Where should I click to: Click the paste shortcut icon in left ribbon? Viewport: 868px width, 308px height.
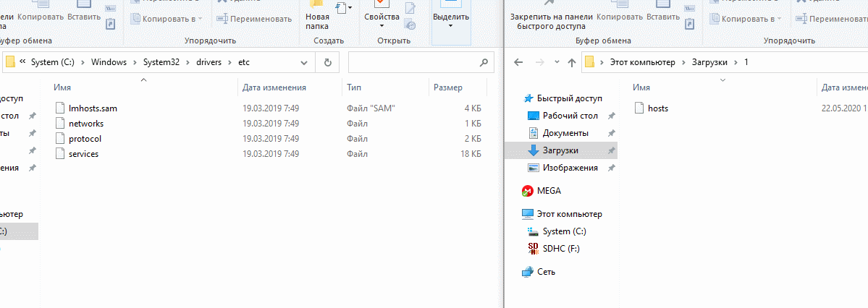[x=111, y=24]
